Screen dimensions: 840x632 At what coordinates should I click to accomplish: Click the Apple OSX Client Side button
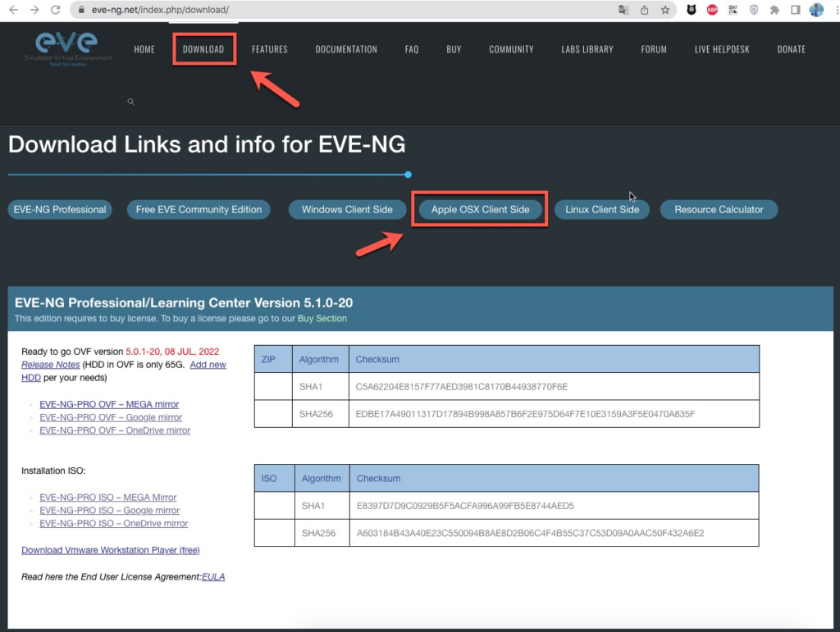click(480, 209)
